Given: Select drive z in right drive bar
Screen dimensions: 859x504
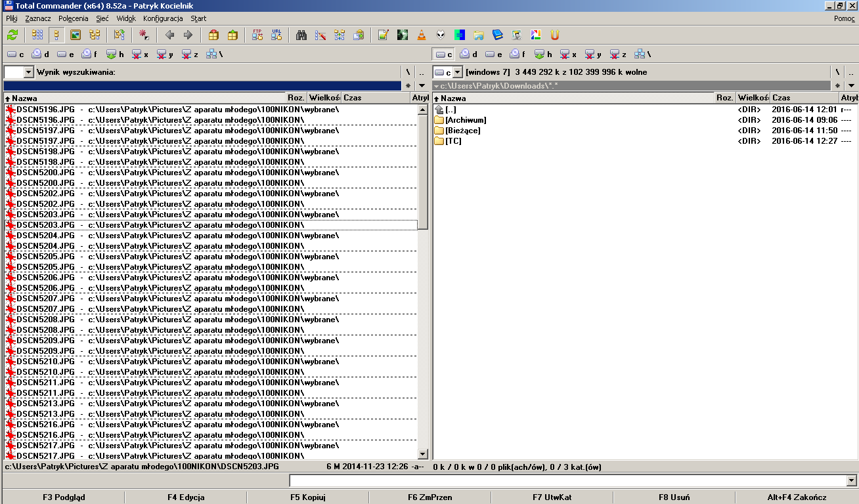Looking at the screenshot, I should pyautogui.click(x=617, y=54).
